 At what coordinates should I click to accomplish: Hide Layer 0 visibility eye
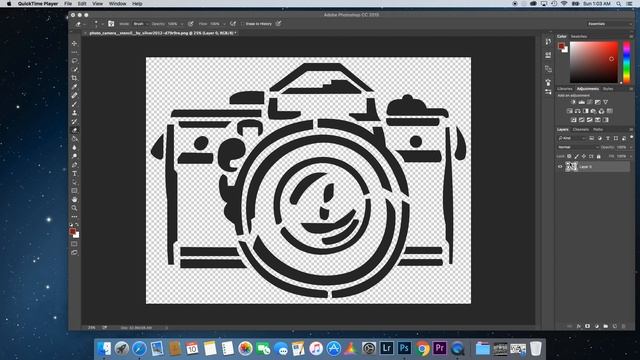560,167
